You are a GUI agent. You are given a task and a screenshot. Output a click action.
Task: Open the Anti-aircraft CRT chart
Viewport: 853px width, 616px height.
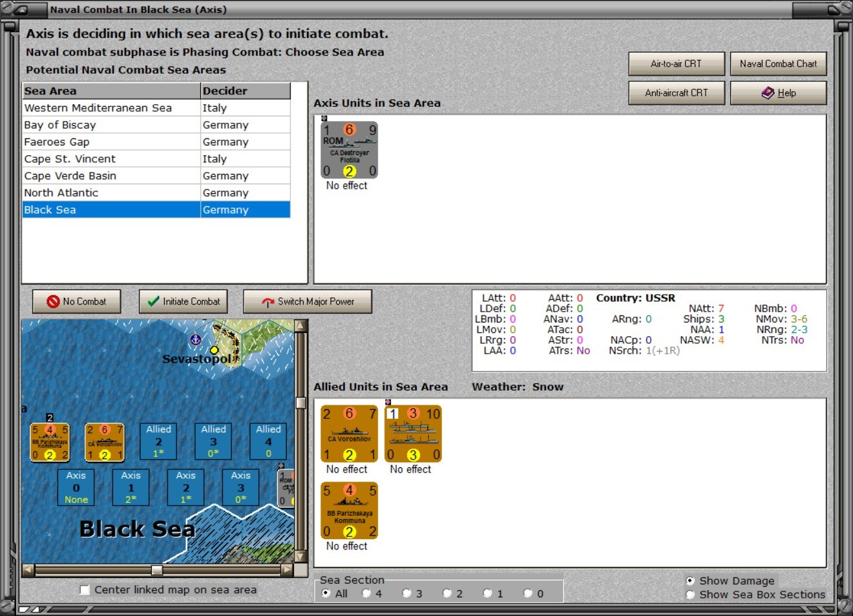[677, 93]
